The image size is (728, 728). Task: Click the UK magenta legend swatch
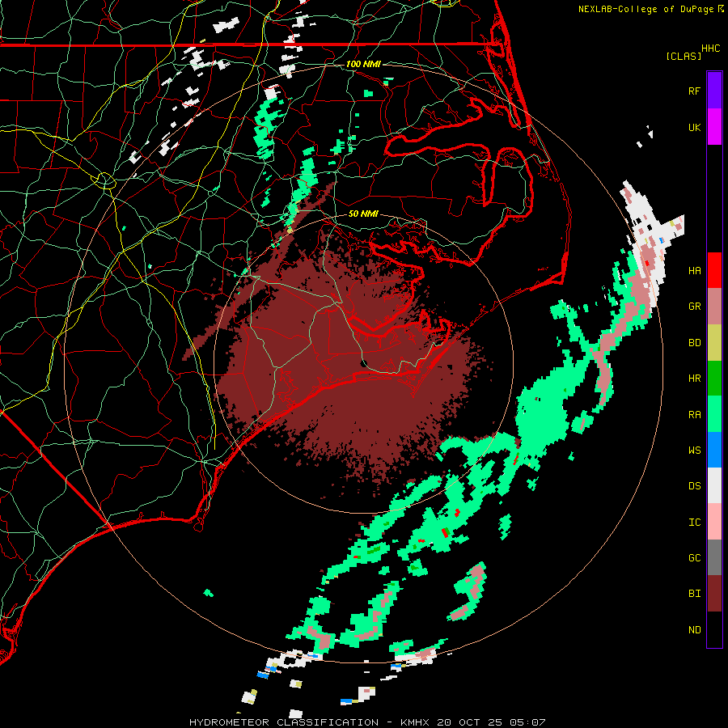click(714, 127)
